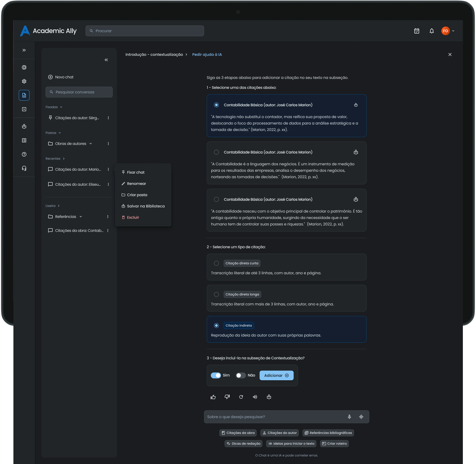Click Citações da obra suggestion chip

tap(238, 433)
